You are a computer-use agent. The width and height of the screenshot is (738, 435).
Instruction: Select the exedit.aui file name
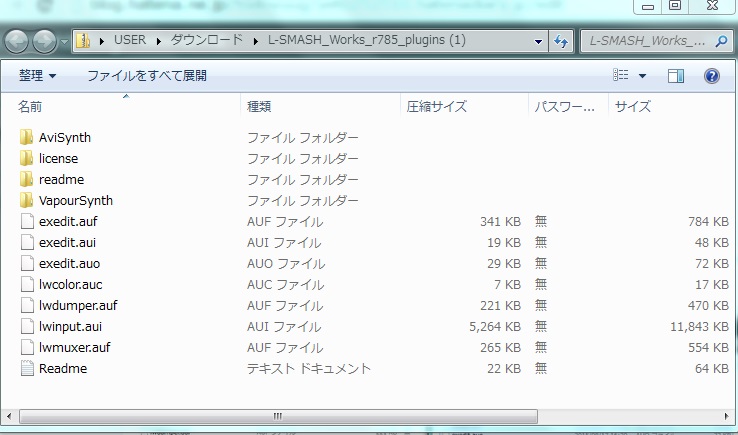point(67,242)
